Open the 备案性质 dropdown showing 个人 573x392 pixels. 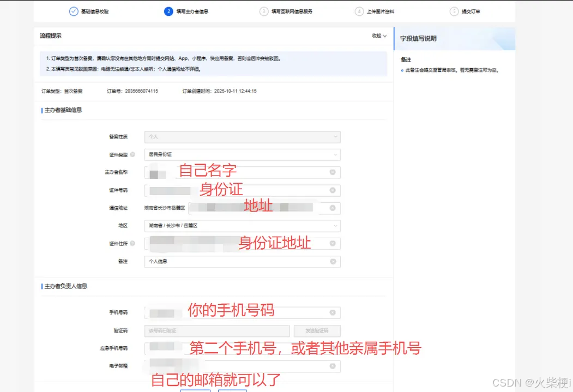[x=242, y=137]
